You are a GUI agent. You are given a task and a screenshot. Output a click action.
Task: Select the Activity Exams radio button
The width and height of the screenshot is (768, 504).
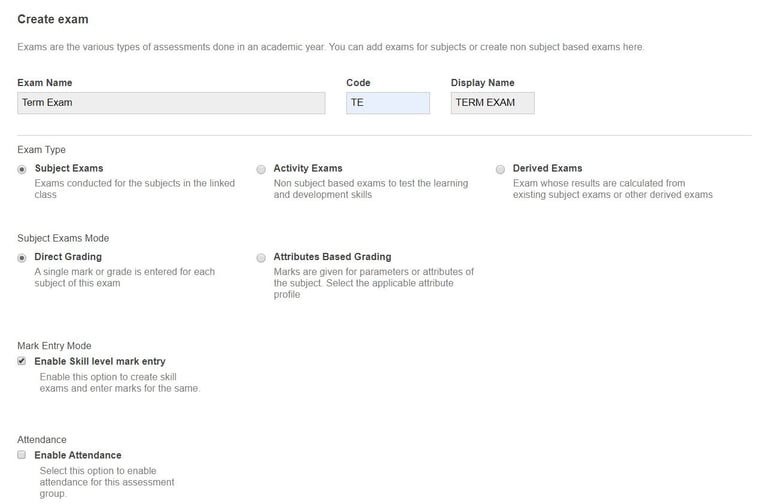pyautogui.click(x=261, y=169)
